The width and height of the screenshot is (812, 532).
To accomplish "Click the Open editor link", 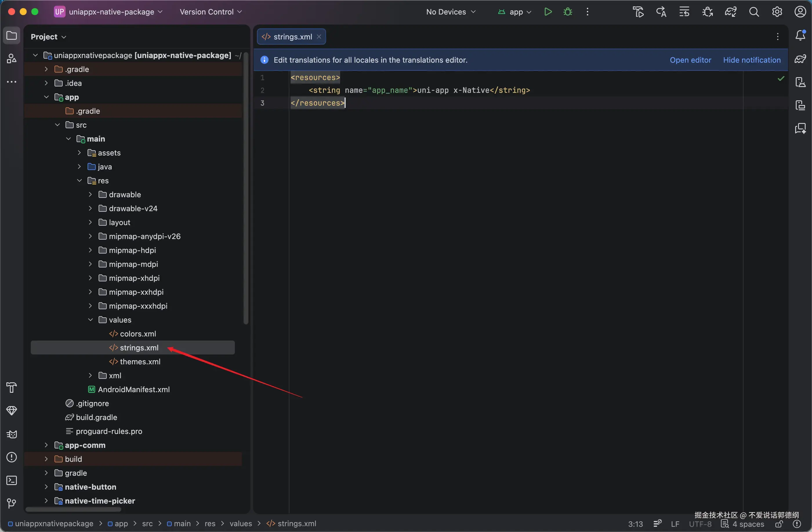I will pos(690,60).
